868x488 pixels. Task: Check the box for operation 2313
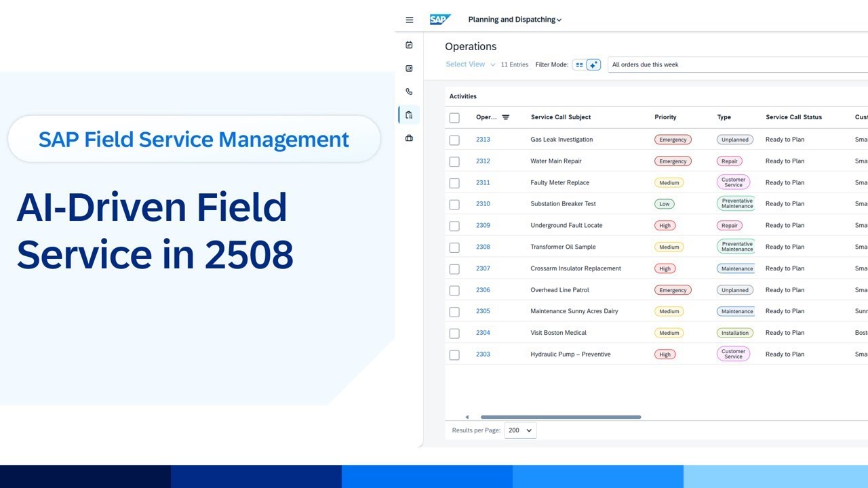454,140
